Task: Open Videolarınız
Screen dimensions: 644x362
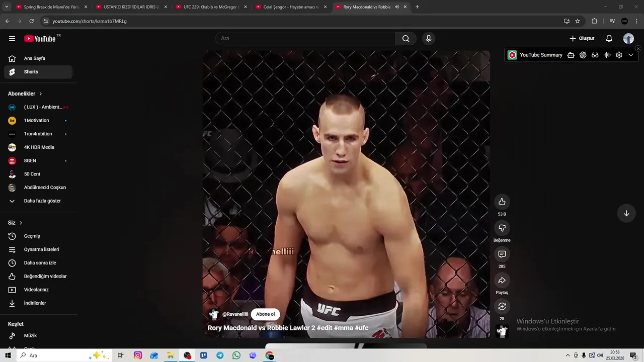Action: click(38, 290)
